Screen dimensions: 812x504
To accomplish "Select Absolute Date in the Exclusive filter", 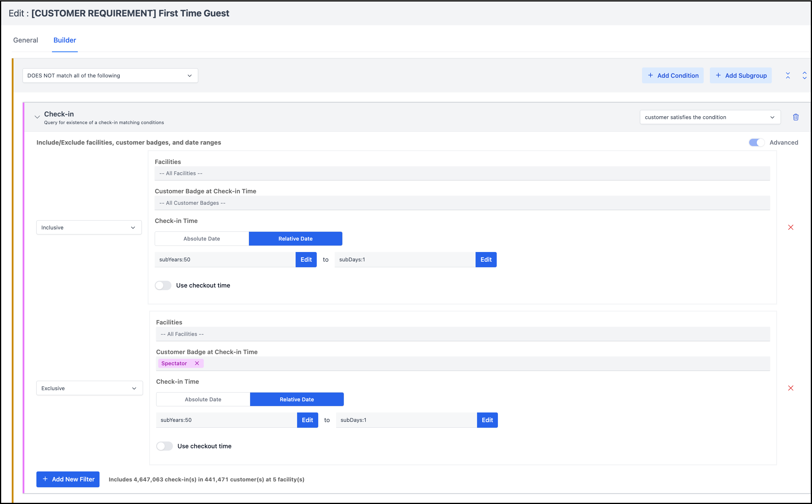I will [x=203, y=399].
